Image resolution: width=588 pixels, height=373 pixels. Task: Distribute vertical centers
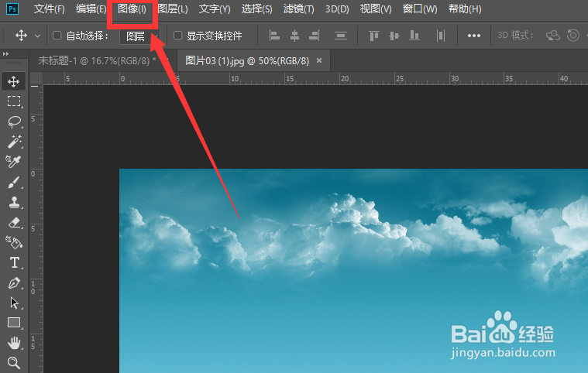(341, 36)
